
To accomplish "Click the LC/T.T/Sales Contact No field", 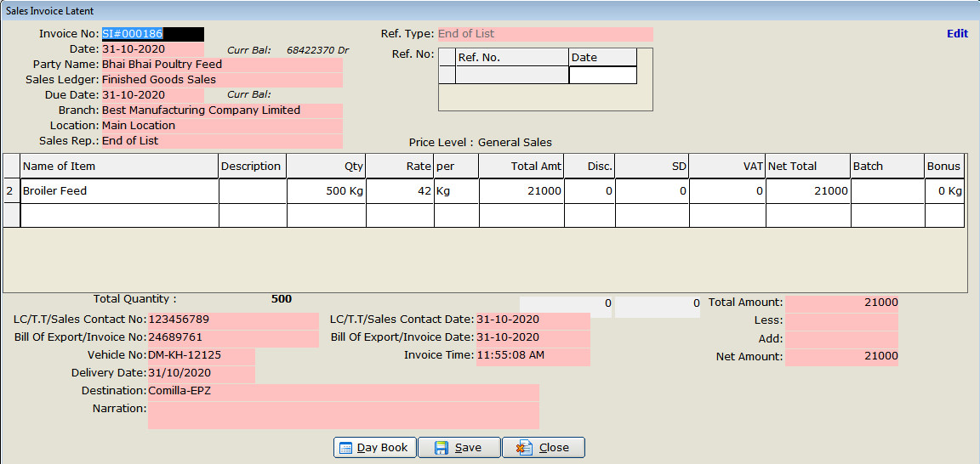I will (x=233, y=320).
